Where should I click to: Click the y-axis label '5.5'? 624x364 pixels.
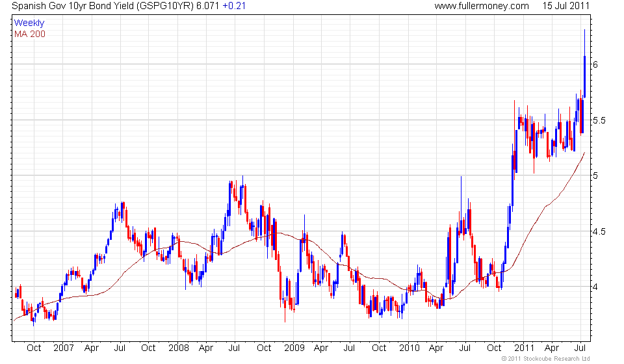pos(599,120)
